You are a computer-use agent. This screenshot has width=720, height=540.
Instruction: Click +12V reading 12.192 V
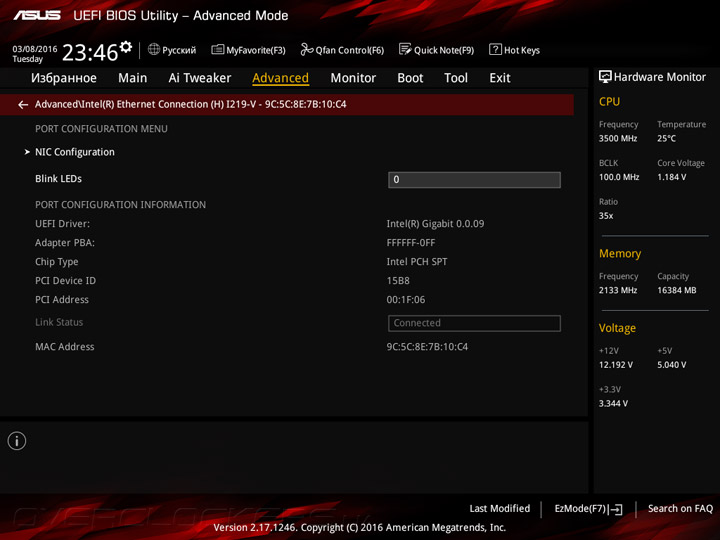616,365
